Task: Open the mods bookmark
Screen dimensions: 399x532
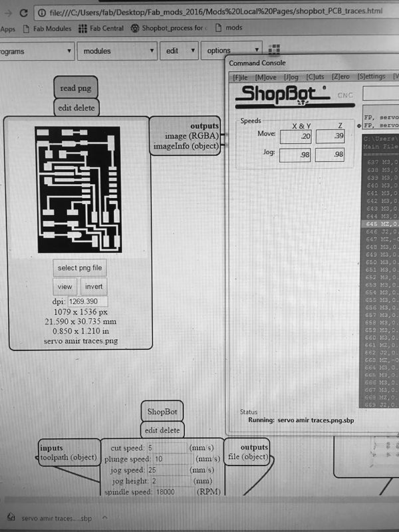Action: (229, 27)
